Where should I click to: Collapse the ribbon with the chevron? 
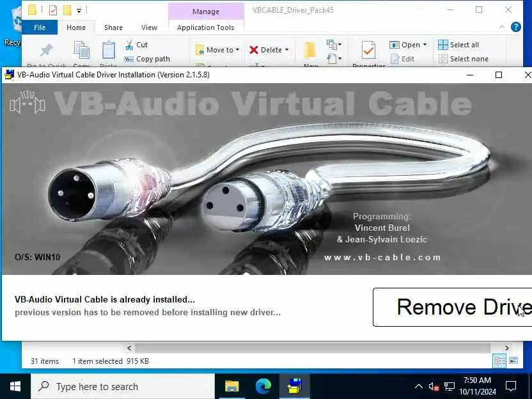[x=502, y=27]
